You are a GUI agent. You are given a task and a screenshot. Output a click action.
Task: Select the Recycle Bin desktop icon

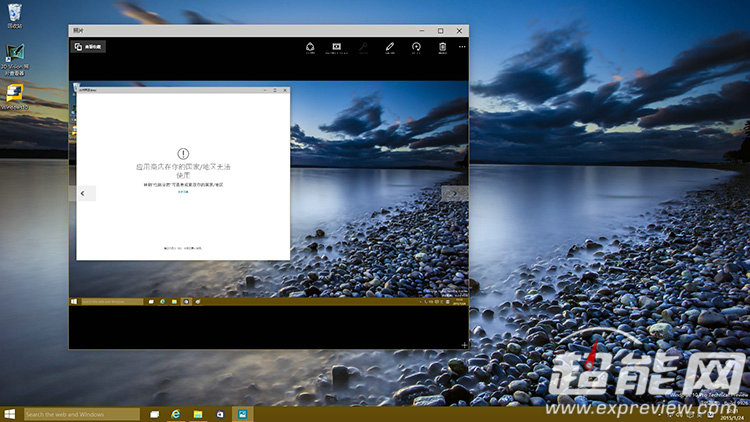tap(15, 12)
